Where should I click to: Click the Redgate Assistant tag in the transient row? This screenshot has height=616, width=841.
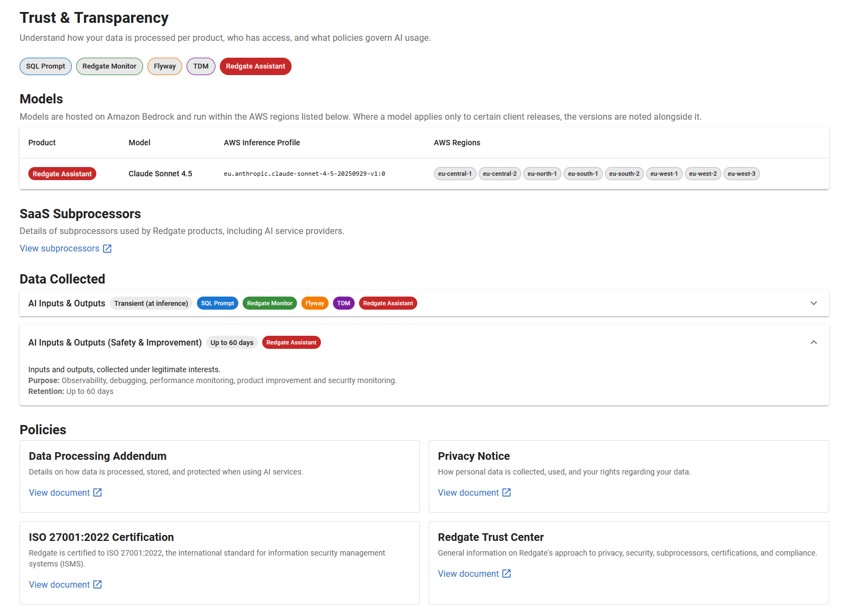(x=388, y=304)
